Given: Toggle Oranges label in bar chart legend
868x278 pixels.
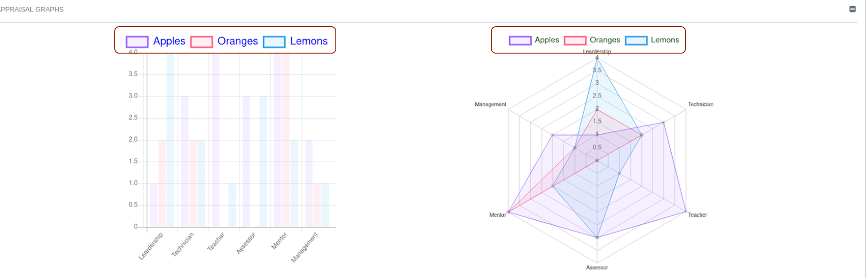Looking at the screenshot, I should tap(237, 41).
